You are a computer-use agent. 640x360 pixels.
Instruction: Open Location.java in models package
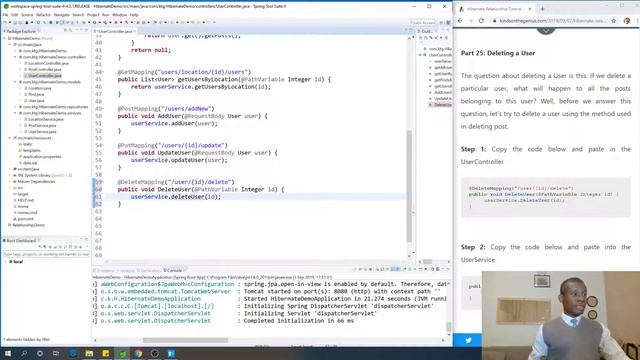coord(38,88)
